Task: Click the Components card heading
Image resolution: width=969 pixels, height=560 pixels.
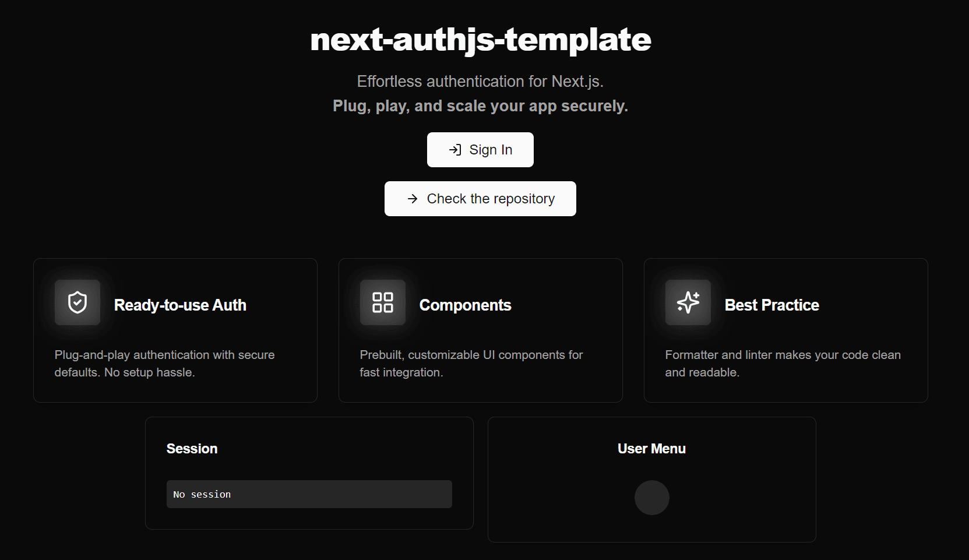Action: click(x=465, y=305)
